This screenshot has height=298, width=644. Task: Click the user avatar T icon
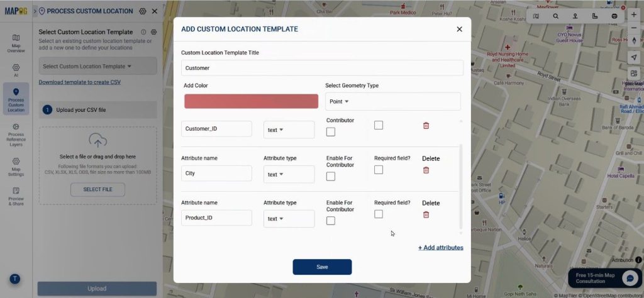click(15, 279)
